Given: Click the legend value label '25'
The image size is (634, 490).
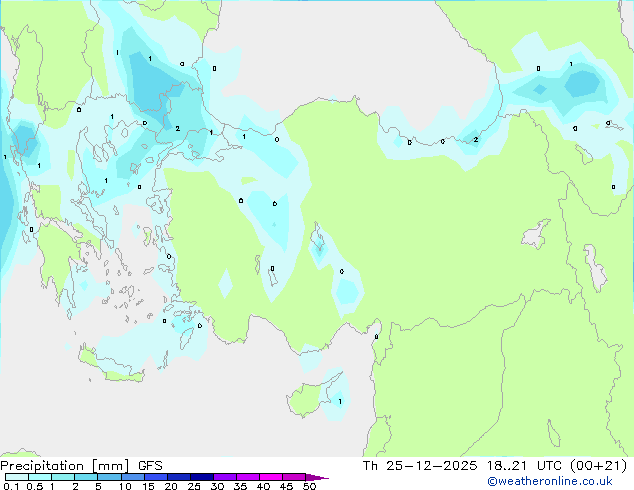Looking at the screenshot, I should (194, 486).
